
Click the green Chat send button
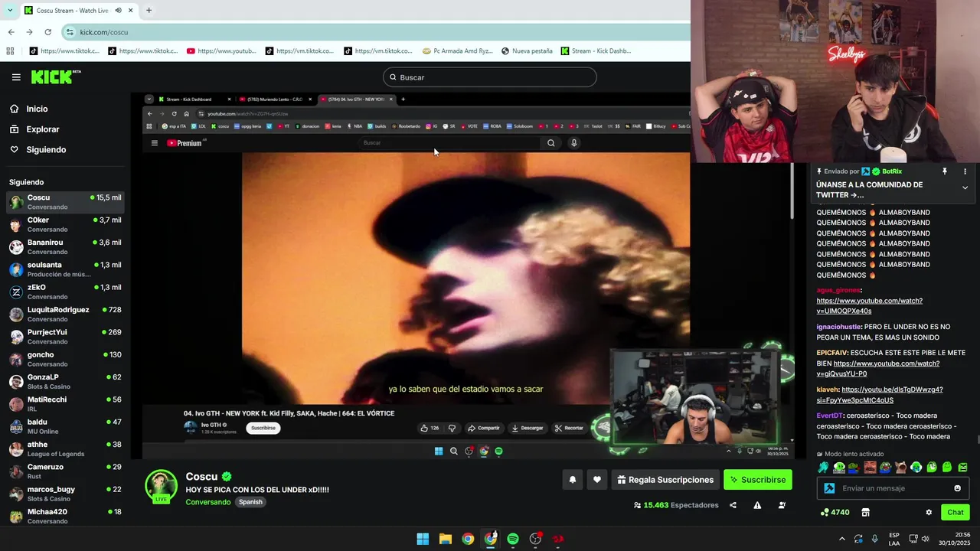(955, 513)
